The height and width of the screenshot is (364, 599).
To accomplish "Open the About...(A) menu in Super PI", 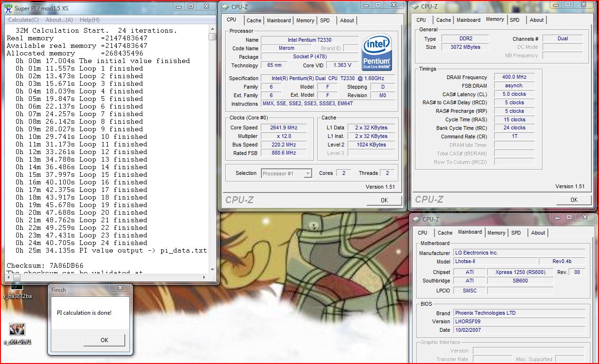I will point(59,20).
